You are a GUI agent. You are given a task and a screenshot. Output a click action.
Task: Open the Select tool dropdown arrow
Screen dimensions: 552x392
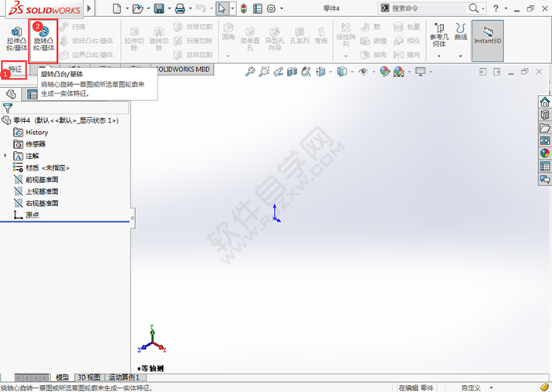pos(232,8)
